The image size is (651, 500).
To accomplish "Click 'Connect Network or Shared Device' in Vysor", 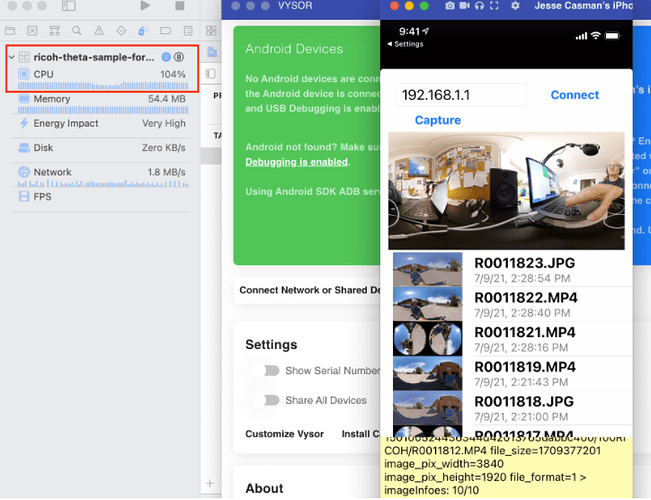I will [307, 290].
